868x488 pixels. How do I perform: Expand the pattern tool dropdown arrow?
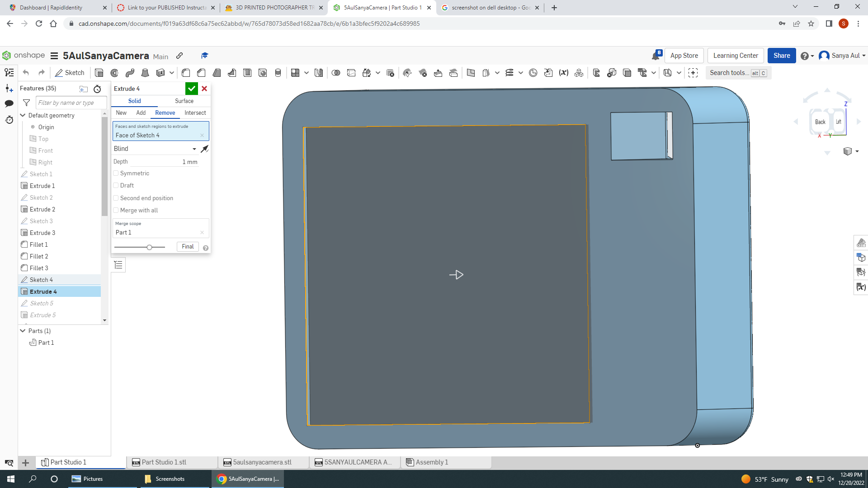[x=307, y=73]
